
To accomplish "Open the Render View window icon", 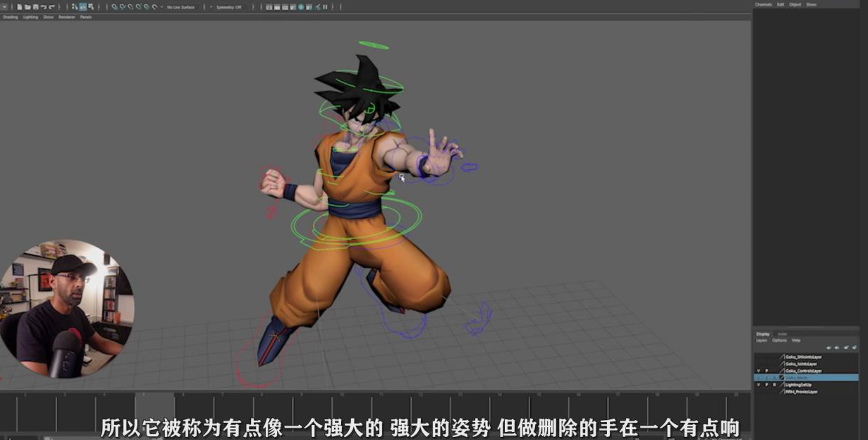I will coord(269,7).
